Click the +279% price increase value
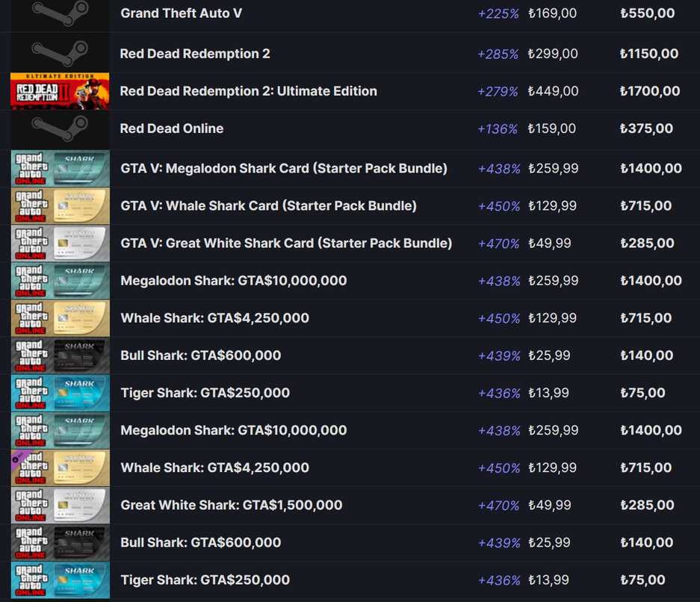This screenshot has height=602, width=700. (x=498, y=91)
